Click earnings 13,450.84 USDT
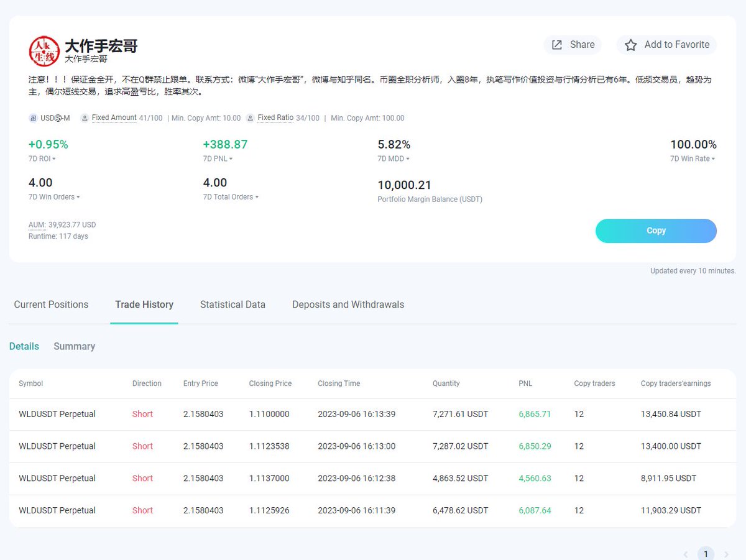The width and height of the screenshot is (746, 560). (x=671, y=414)
